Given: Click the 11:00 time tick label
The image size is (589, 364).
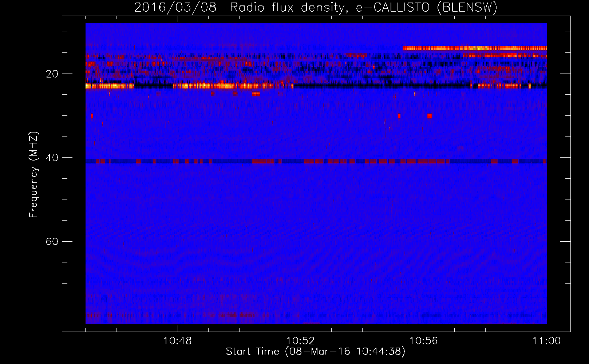Looking at the screenshot, I should coord(546,341).
